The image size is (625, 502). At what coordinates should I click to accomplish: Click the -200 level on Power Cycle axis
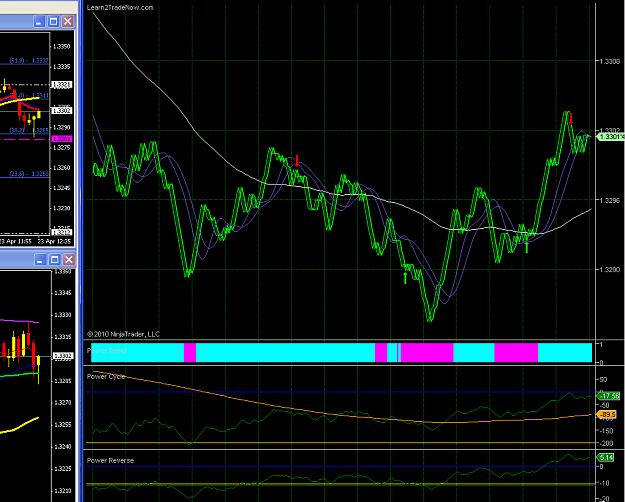pos(606,443)
